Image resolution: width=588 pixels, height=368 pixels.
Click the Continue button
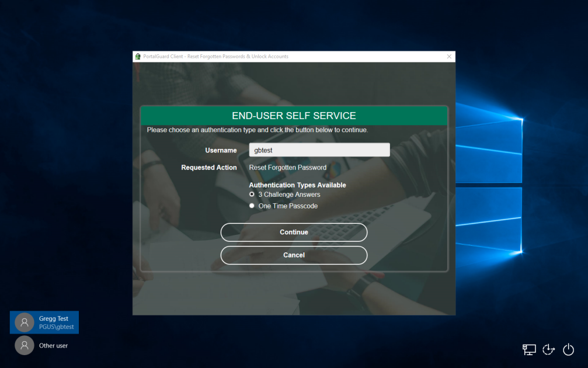tap(294, 232)
